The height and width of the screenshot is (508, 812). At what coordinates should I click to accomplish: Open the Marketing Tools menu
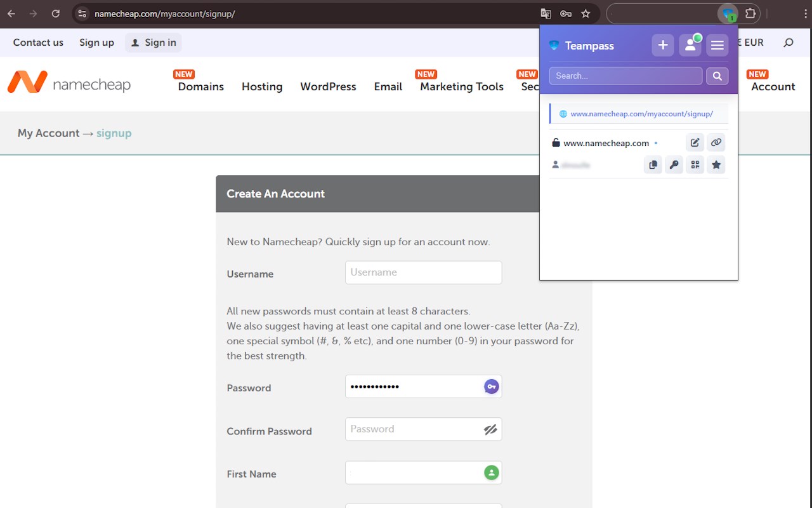point(462,86)
